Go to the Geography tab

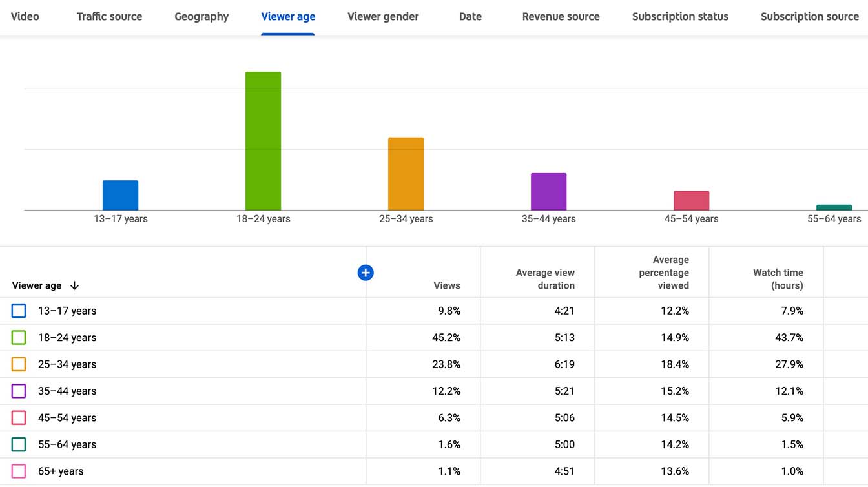[x=201, y=17]
